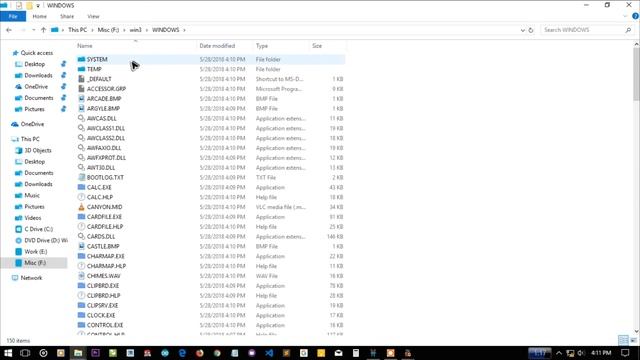Open the Windows Start menu
The height and width of the screenshot is (360, 640).
(8, 353)
